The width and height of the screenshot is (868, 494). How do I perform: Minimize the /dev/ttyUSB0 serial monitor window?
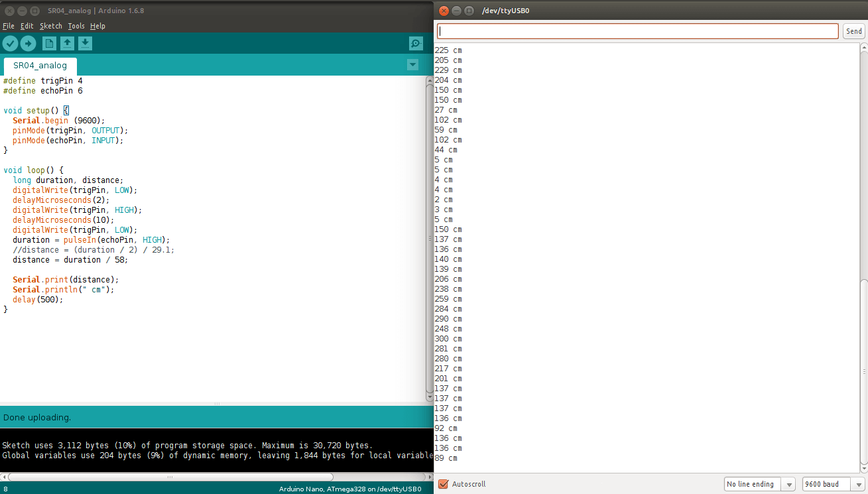click(456, 11)
